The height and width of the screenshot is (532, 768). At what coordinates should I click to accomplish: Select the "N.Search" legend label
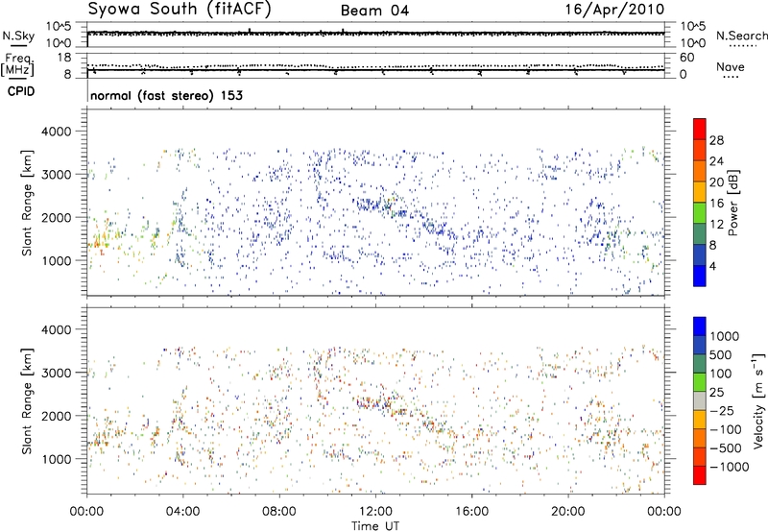click(741, 36)
